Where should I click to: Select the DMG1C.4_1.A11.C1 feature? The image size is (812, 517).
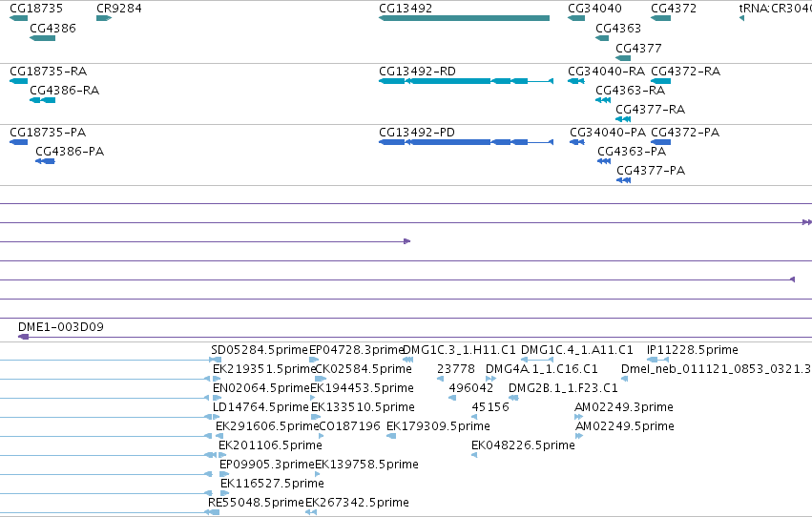[x=537, y=360]
